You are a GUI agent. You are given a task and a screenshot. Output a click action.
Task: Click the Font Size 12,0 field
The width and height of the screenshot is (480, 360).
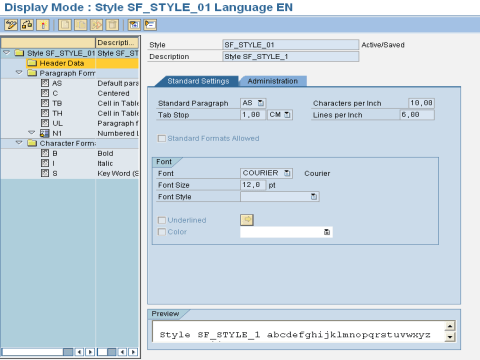[x=253, y=185]
